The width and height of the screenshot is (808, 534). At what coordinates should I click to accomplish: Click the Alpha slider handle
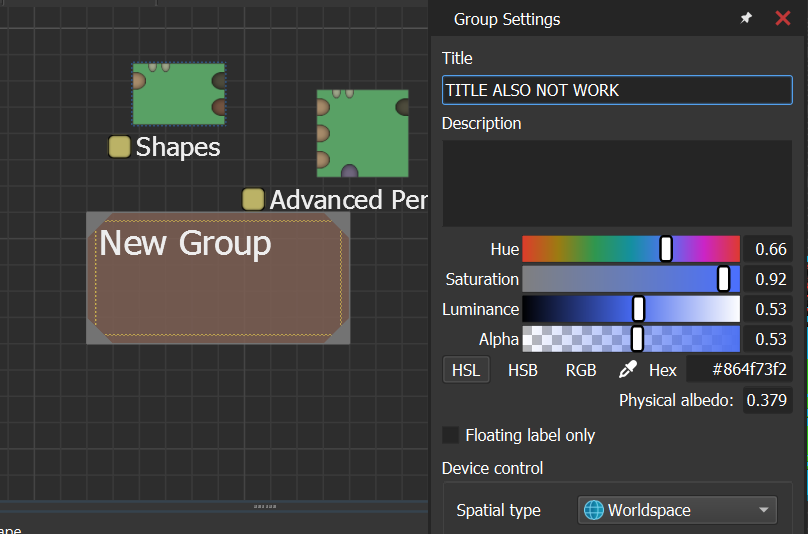637,339
